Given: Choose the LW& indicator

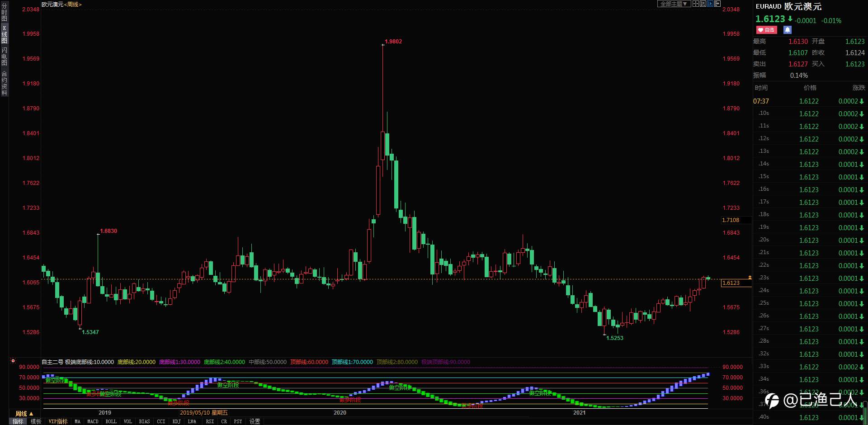Looking at the screenshot, I should pyautogui.click(x=192, y=421).
